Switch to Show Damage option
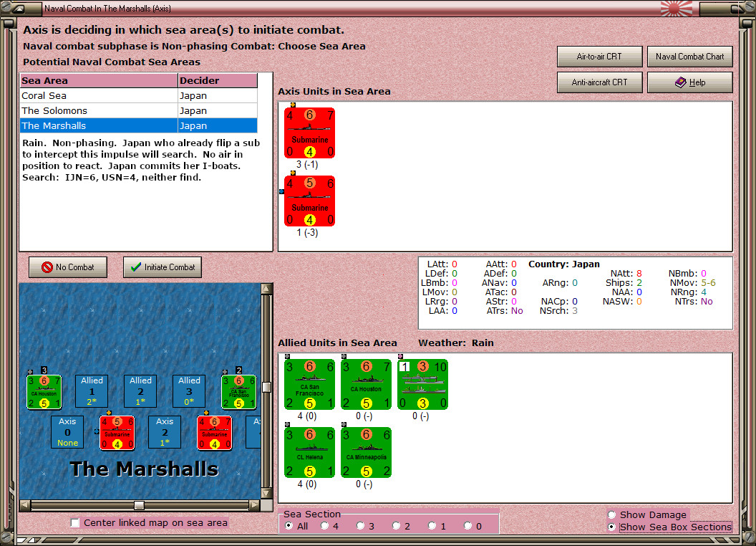 [612, 514]
